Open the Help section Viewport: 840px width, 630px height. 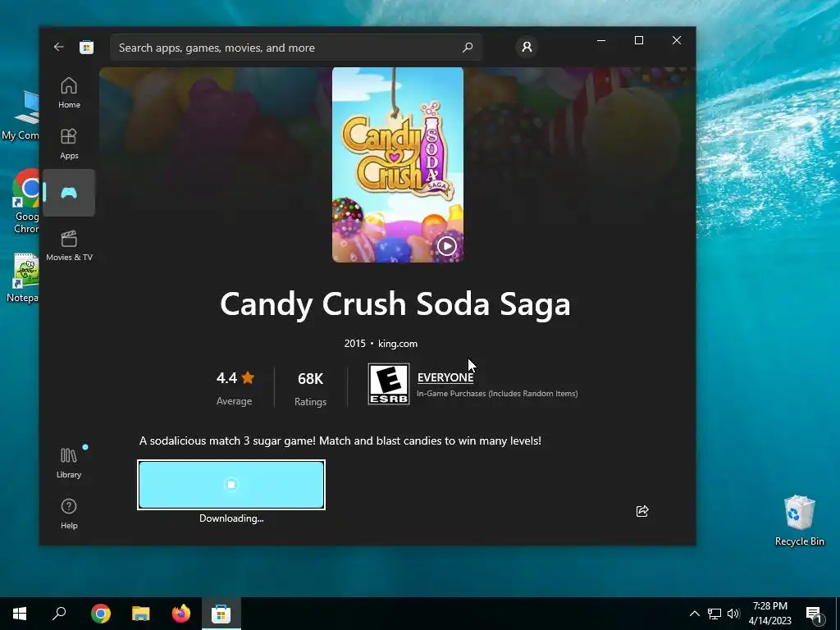point(69,514)
